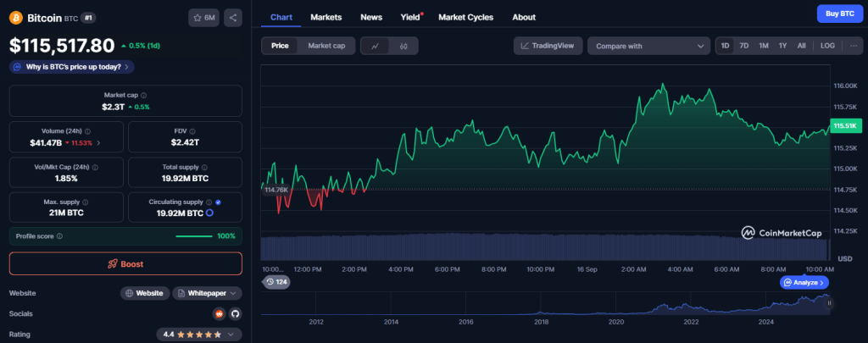Image resolution: width=868 pixels, height=343 pixels.
Task: Open the Market Cycles tab
Action: pyautogui.click(x=465, y=17)
